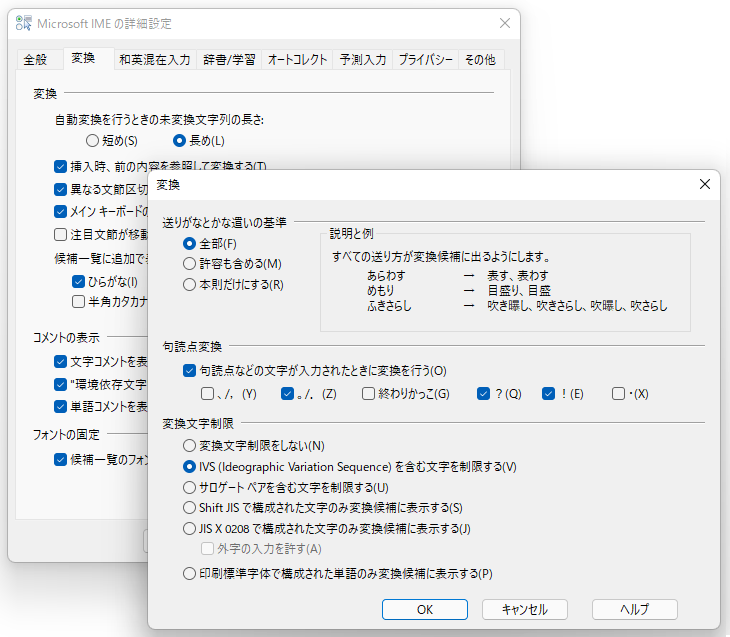
Task: Click the 自動変換を行うときの未変換文字列の長さ label
Action: pos(159,120)
